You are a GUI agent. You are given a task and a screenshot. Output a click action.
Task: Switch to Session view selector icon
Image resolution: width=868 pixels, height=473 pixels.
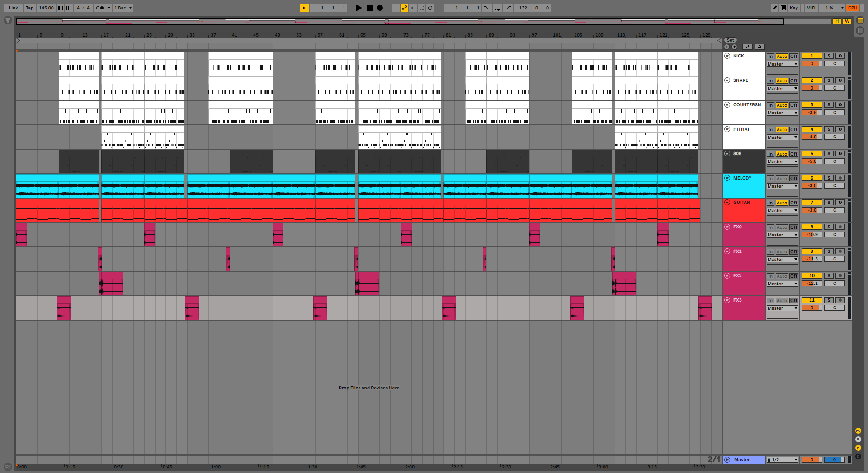tap(860, 31)
